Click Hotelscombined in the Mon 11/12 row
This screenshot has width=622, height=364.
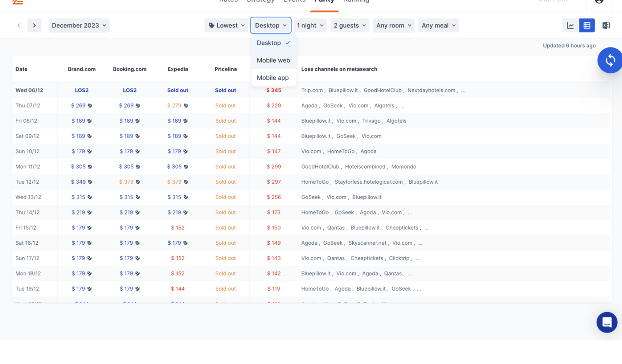pos(365,167)
